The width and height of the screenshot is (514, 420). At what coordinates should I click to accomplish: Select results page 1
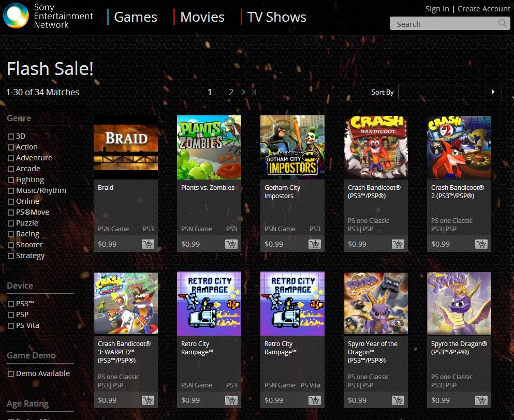[x=210, y=93]
